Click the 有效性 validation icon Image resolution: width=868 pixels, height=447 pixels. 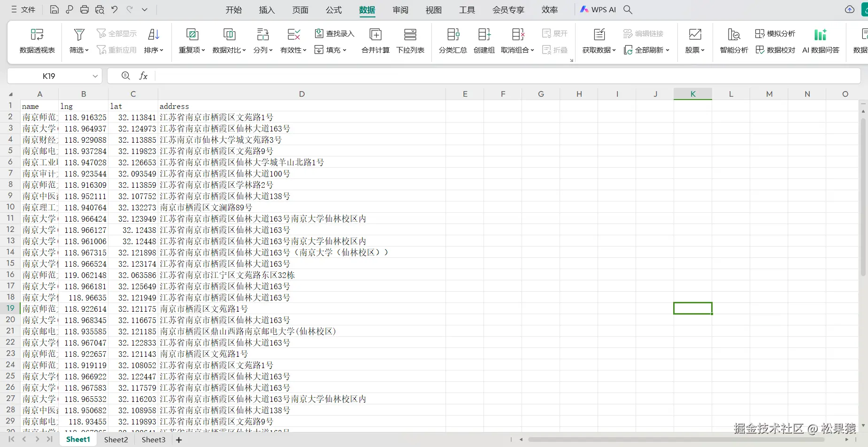click(x=293, y=34)
